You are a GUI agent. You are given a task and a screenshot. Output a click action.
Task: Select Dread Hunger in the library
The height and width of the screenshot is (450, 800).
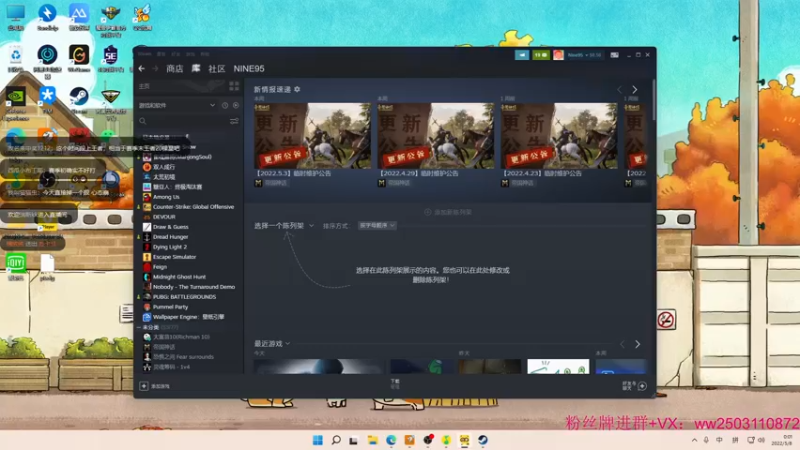[x=170, y=237]
